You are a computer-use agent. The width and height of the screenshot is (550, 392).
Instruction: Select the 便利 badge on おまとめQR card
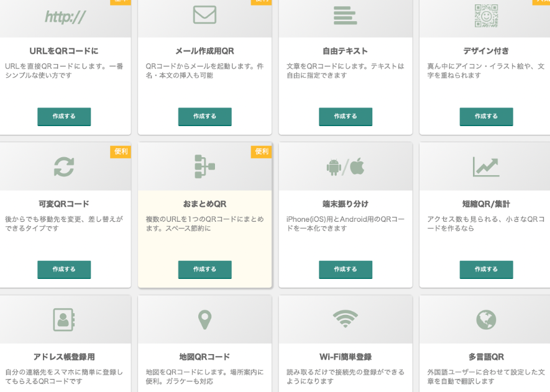tap(262, 152)
